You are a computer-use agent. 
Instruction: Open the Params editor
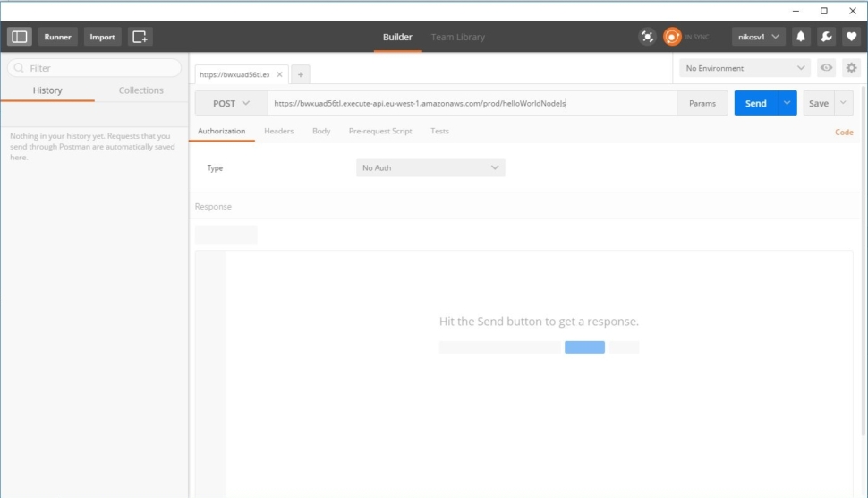[x=702, y=103]
